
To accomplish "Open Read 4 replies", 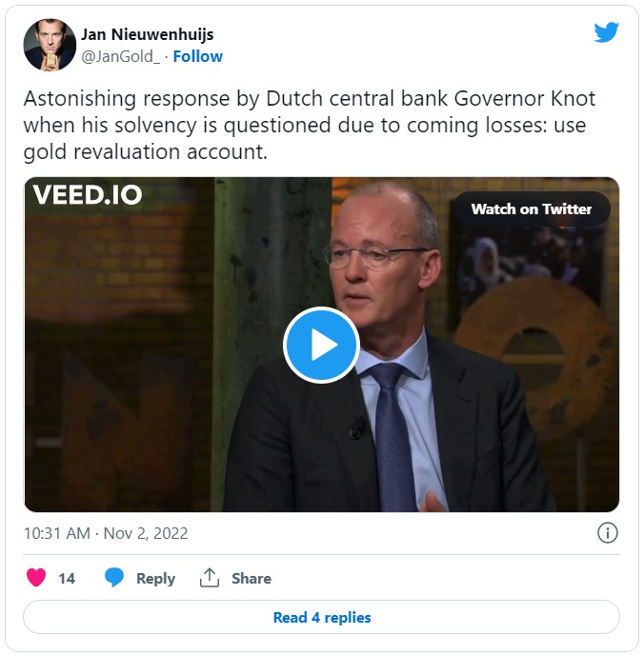I will (321, 617).
